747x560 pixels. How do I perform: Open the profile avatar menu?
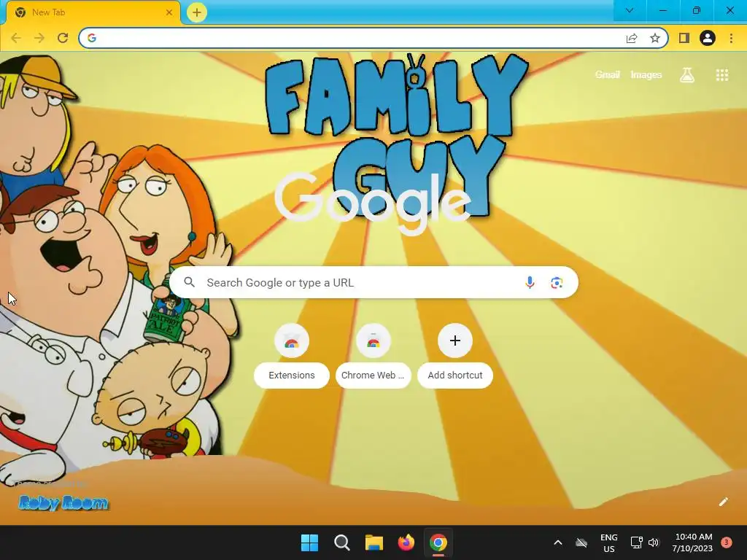pyautogui.click(x=708, y=38)
